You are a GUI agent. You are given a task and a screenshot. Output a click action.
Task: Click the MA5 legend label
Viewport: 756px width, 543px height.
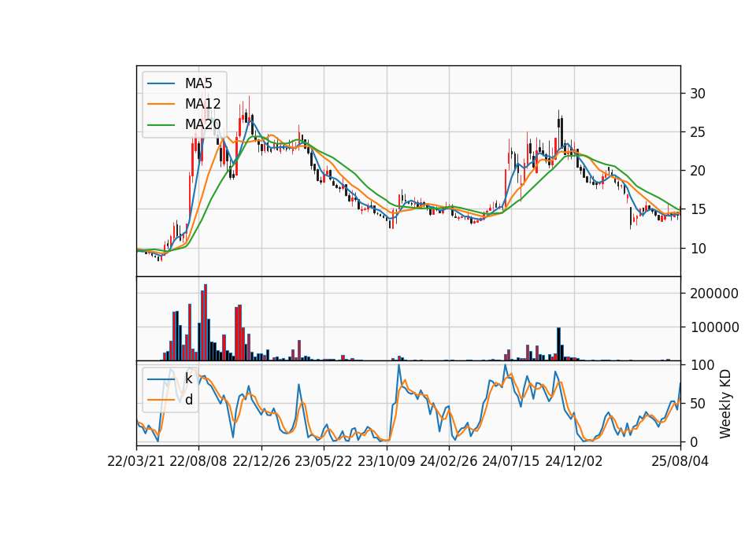[x=198, y=83]
